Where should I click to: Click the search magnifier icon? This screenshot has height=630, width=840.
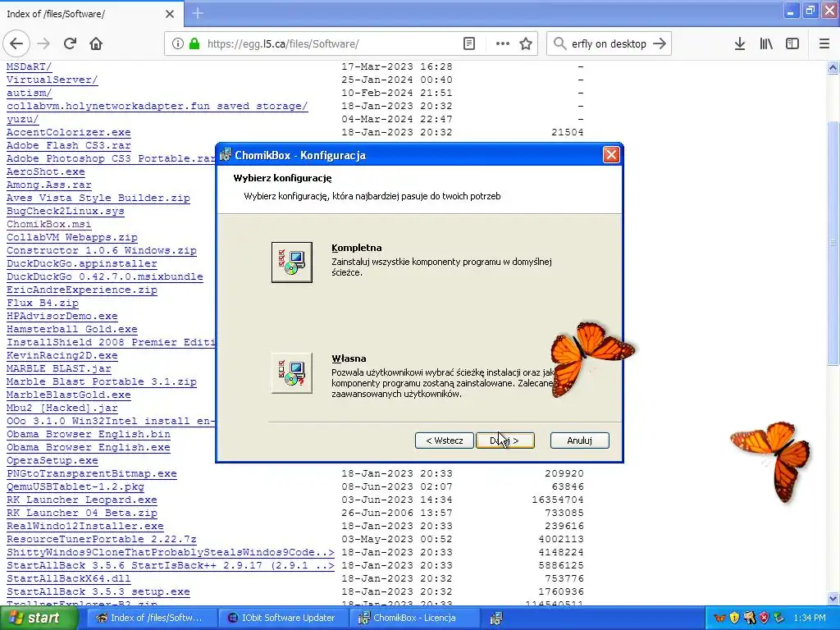(x=559, y=44)
